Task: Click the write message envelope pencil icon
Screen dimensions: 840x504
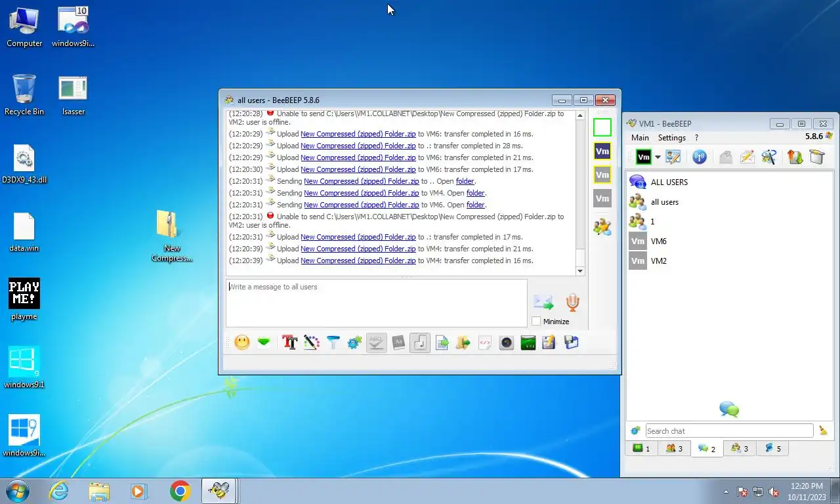Action: click(747, 157)
